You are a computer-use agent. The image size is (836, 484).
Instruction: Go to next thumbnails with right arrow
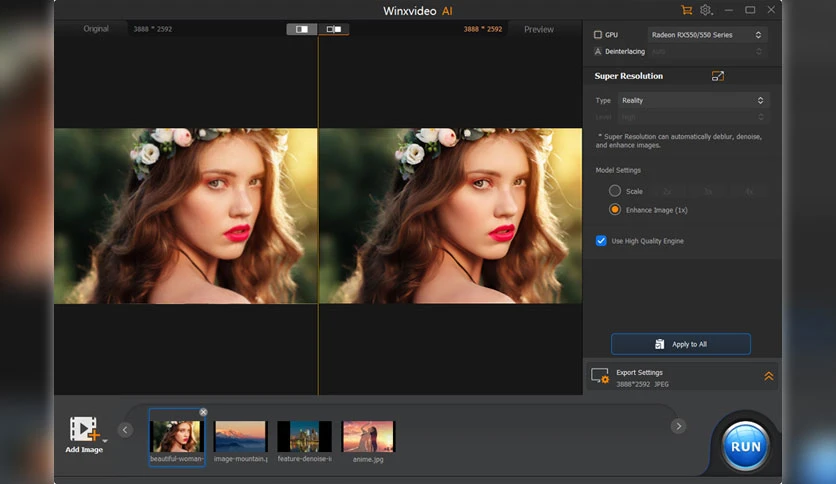coord(678,426)
